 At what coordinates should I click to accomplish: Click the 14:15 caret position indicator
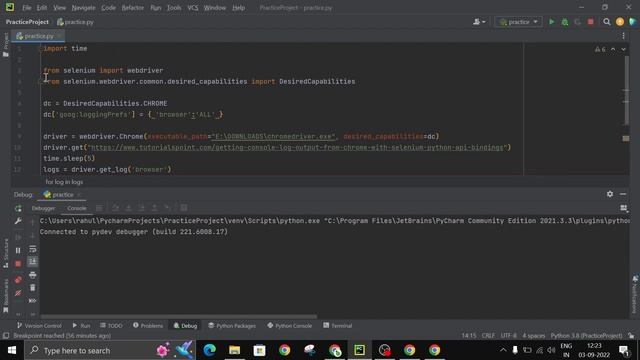point(469,336)
